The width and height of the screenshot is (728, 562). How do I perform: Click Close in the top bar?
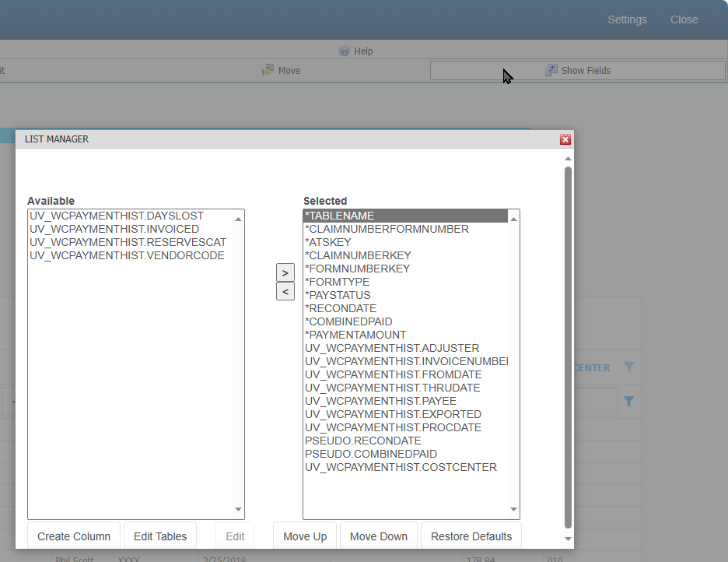(684, 19)
